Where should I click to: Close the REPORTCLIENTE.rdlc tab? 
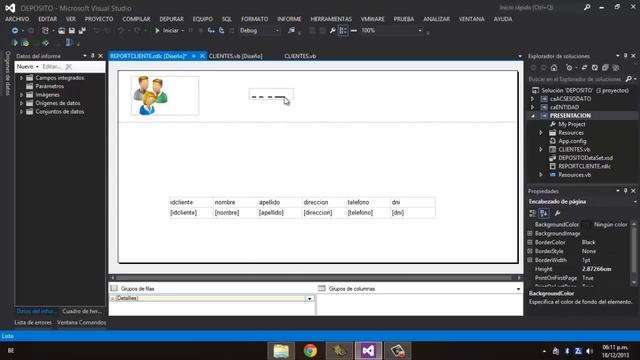tap(202, 56)
